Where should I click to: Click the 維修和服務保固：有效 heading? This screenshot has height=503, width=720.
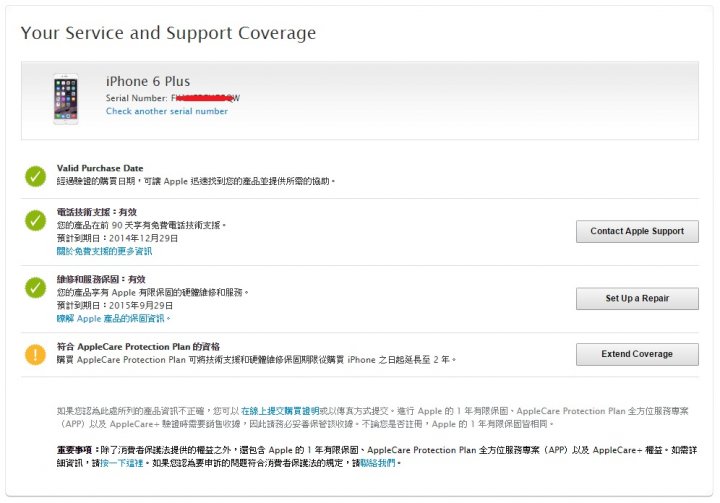click(x=101, y=279)
